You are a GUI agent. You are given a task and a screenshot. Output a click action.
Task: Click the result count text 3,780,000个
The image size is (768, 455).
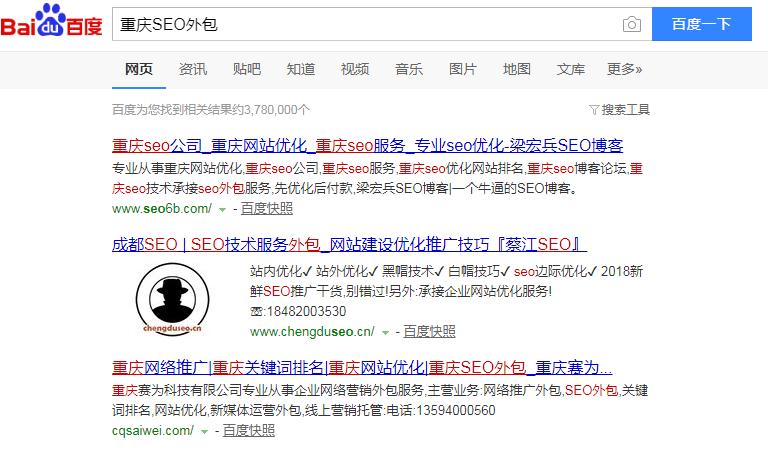pos(277,109)
